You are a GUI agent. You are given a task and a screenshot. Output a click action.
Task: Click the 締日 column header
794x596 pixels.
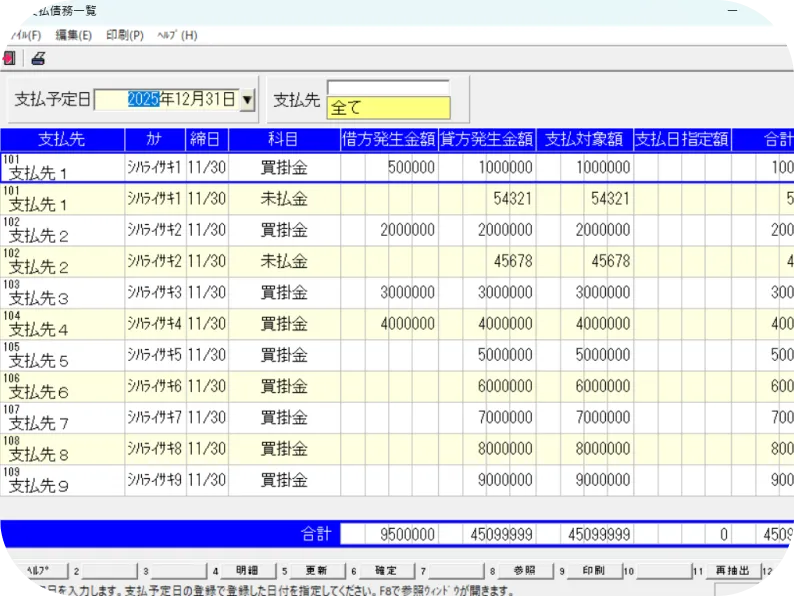pos(206,140)
